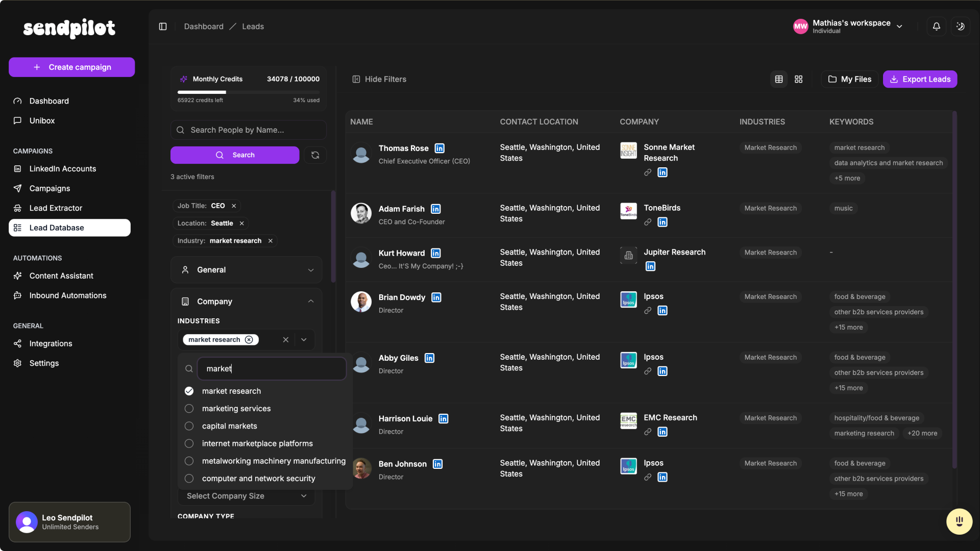Click the Search People by Name field
Image resolution: width=980 pixels, height=551 pixels.
[x=249, y=130]
